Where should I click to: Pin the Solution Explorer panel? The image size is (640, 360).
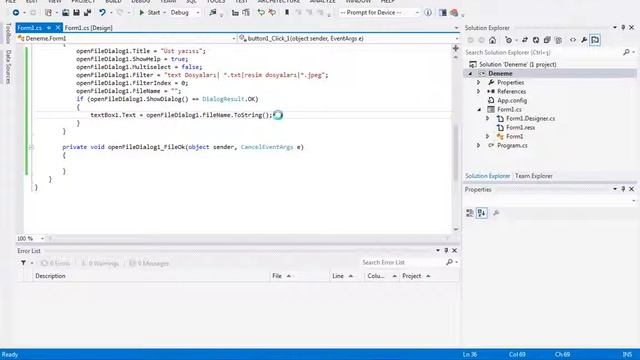coord(623,28)
